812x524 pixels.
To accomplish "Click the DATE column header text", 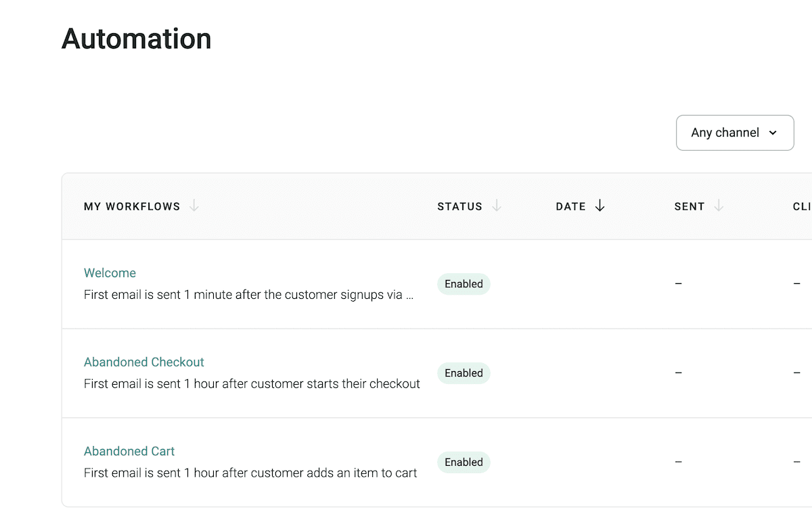I will [570, 207].
